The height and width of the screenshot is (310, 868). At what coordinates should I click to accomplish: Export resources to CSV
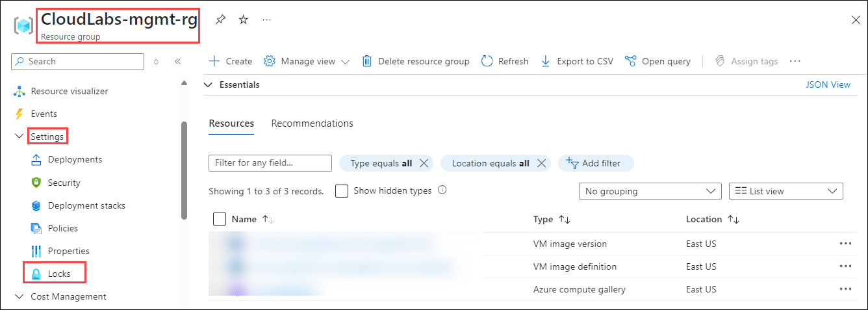pyautogui.click(x=577, y=61)
